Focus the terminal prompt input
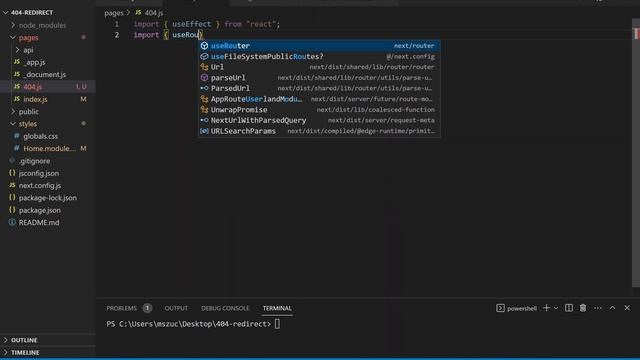Viewport: 640px width, 360px height. (x=277, y=324)
